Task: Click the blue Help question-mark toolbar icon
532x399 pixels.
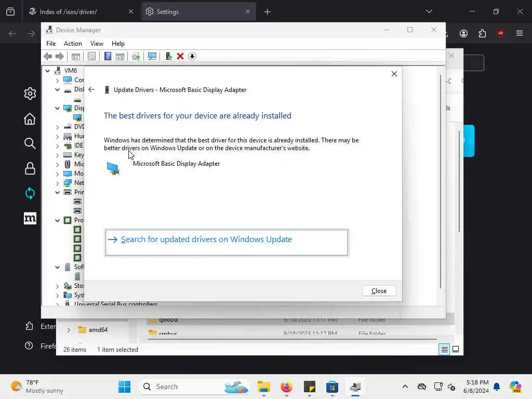Action: (x=108, y=56)
